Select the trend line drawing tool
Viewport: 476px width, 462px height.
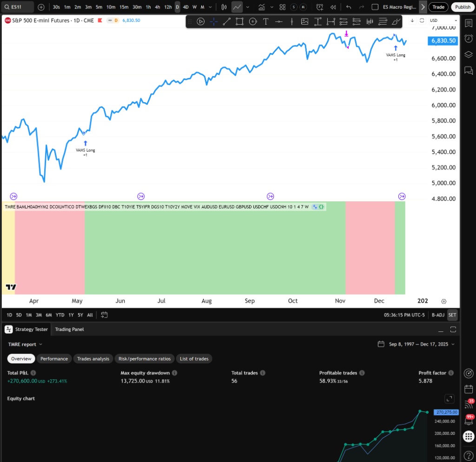tap(226, 21)
